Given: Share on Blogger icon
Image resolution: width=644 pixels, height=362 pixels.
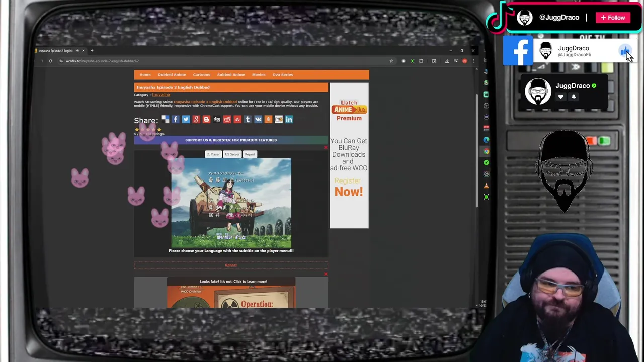Looking at the screenshot, I should tap(206, 119).
